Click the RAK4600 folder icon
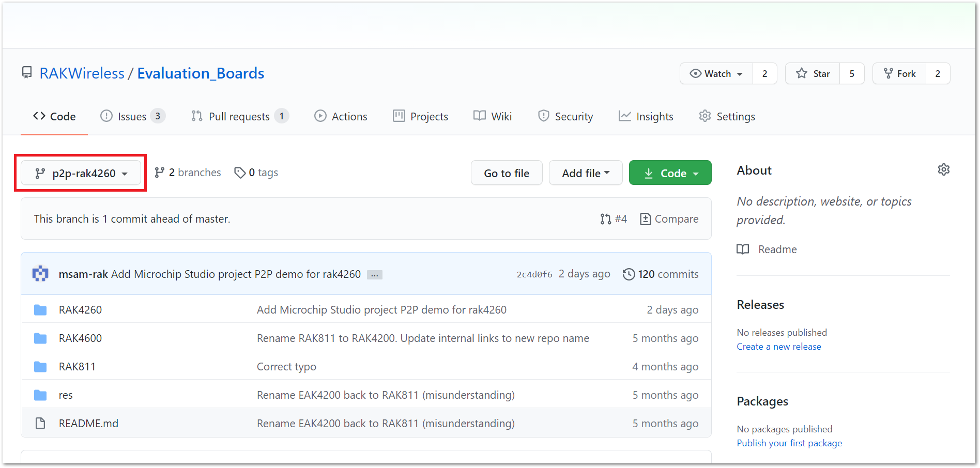 coord(40,338)
